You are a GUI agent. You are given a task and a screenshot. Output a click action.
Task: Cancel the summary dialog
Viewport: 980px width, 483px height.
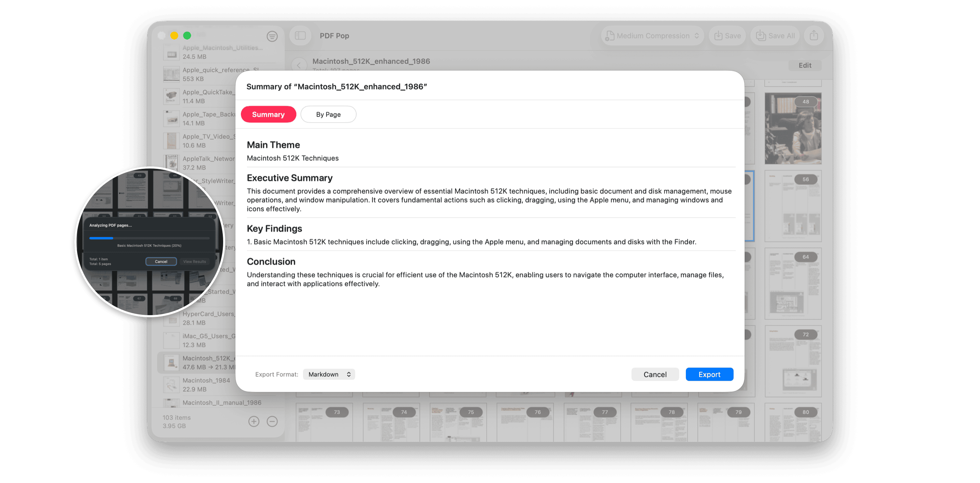[655, 374]
